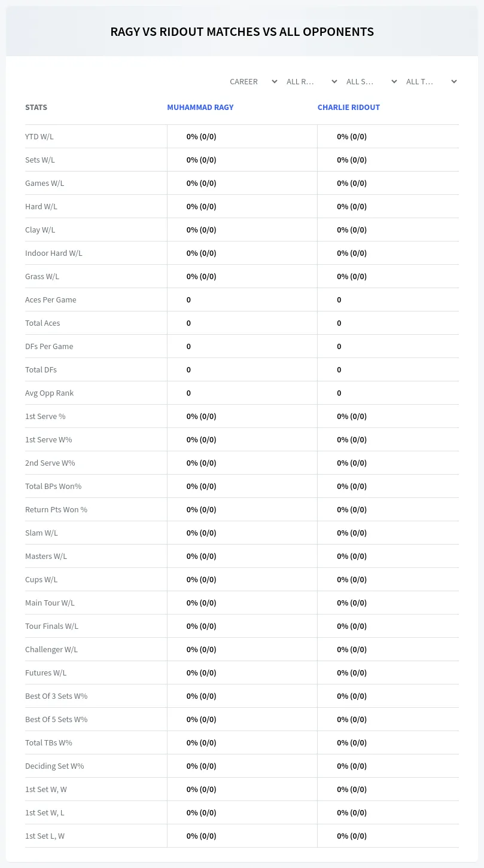Screen dimensions: 484x868
Task: Select the Aces Per Game row label
Action: click(51, 299)
